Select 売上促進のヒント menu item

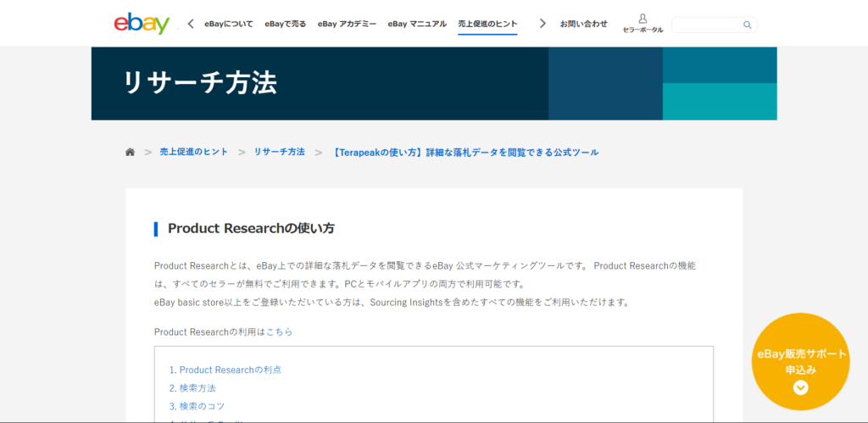click(x=487, y=24)
